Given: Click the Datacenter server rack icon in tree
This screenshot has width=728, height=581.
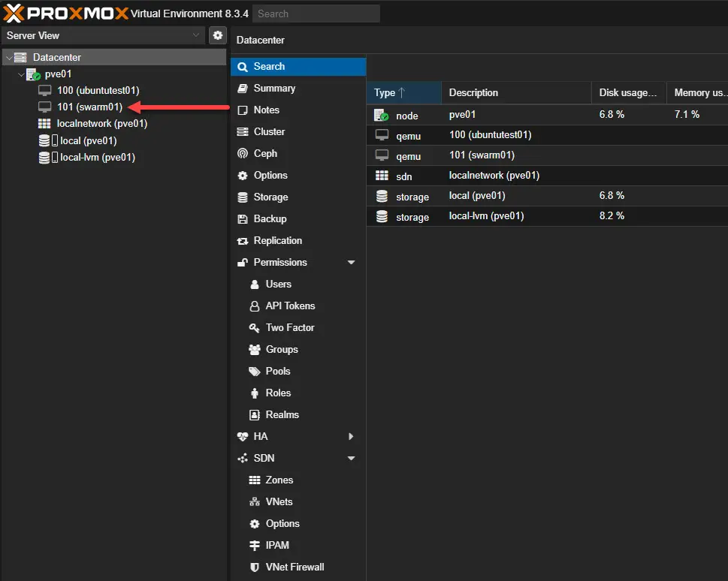Looking at the screenshot, I should [x=20, y=58].
